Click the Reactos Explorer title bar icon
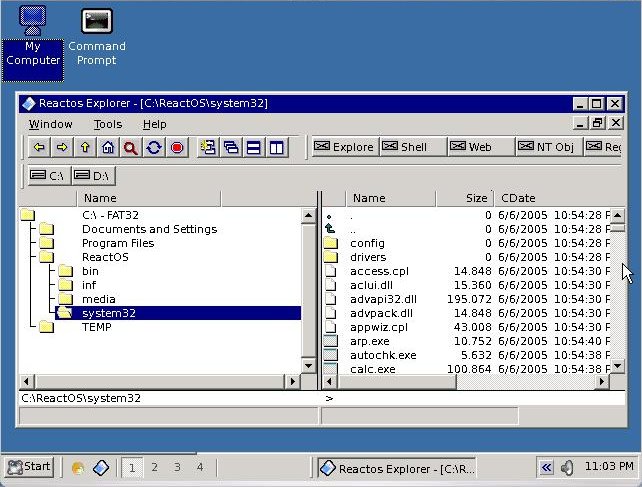Screen dimensions: 642x487 (x=29, y=103)
